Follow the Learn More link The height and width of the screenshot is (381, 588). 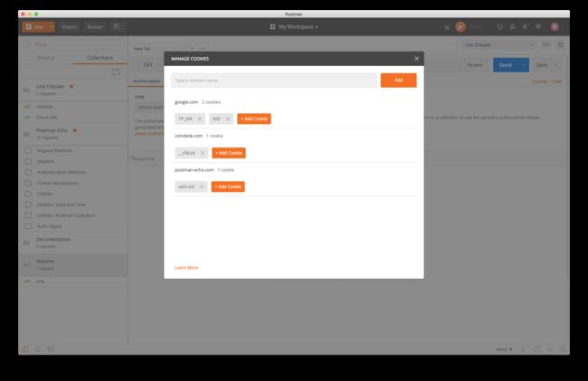pyautogui.click(x=186, y=267)
